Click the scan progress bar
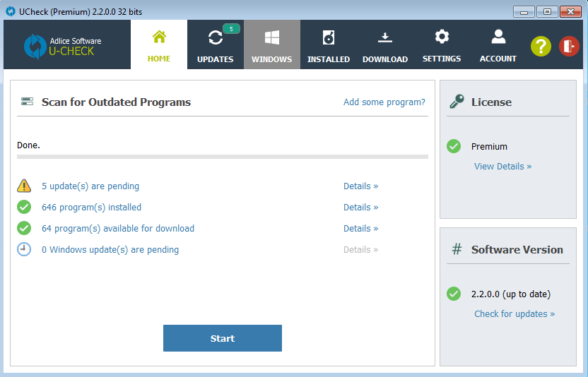Screen dimensions: 588x377 223,157
